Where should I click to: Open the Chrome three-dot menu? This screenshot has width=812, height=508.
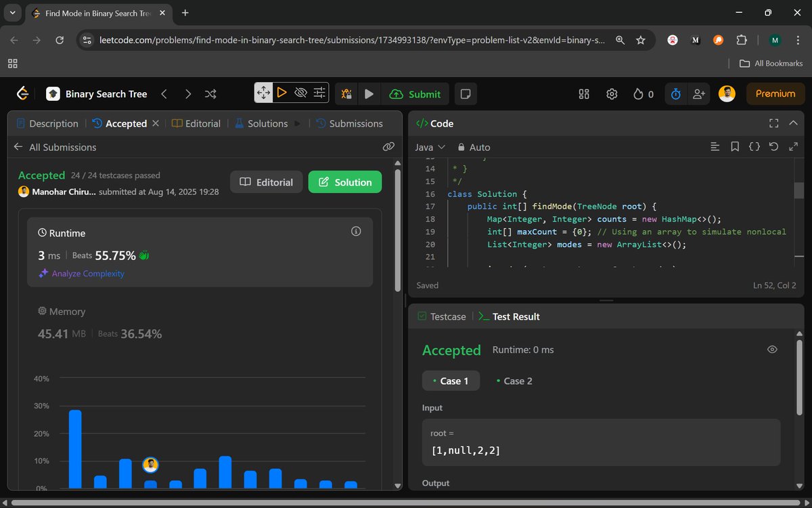coord(798,40)
